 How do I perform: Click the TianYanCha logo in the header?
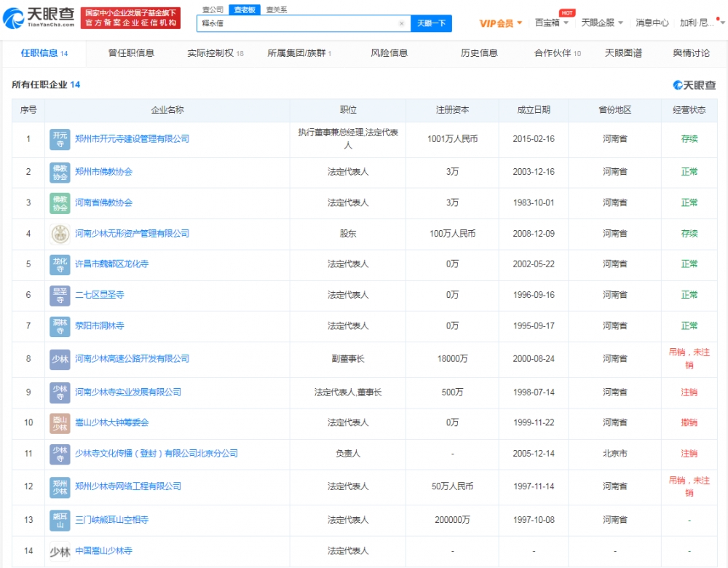(x=39, y=17)
